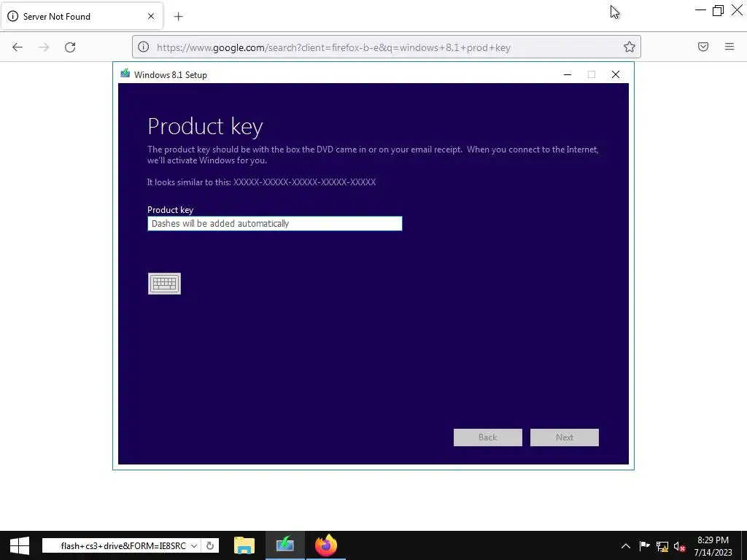Screen dimensions: 747x560
Task: Select the Server Not Found tab
Action: tap(82, 16)
